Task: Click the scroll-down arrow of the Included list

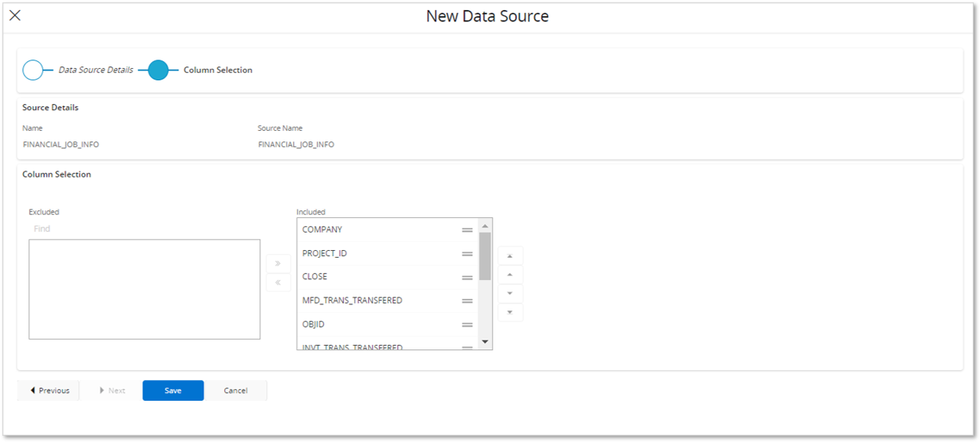Action: click(484, 343)
